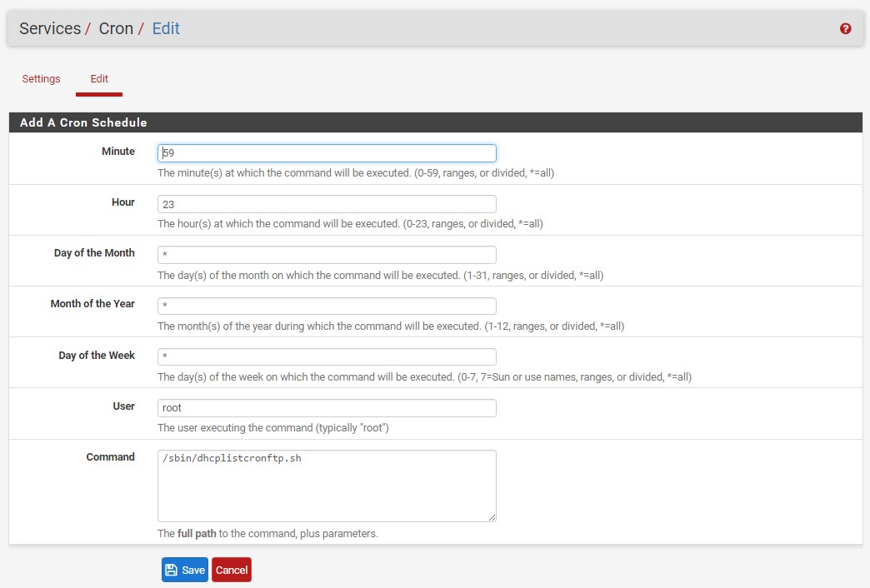Click the Minute field label
Screen dimensions: 870x588
118,152
